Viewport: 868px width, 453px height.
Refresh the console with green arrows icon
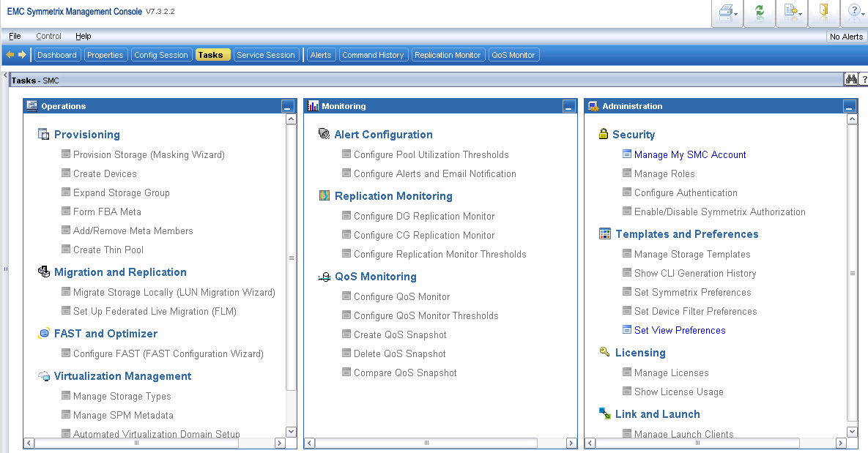click(x=760, y=12)
